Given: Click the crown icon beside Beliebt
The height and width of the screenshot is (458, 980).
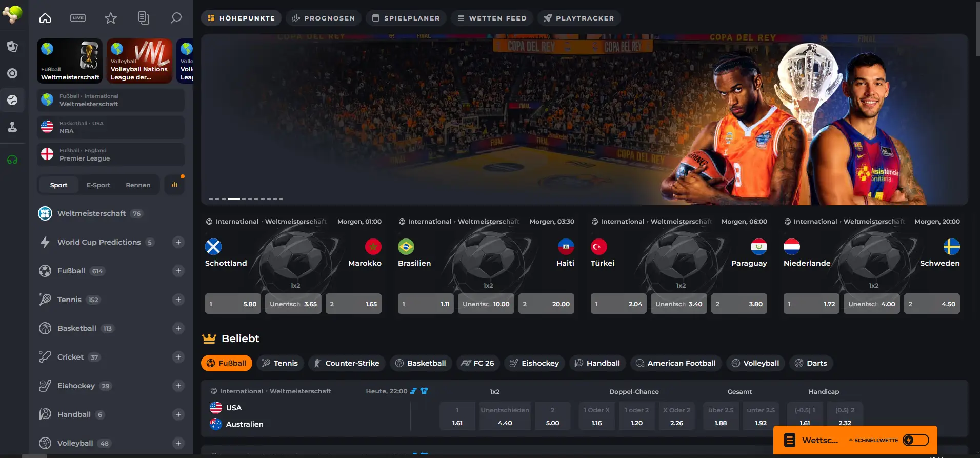Looking at the screenshot, I should (x=209, y=338).
